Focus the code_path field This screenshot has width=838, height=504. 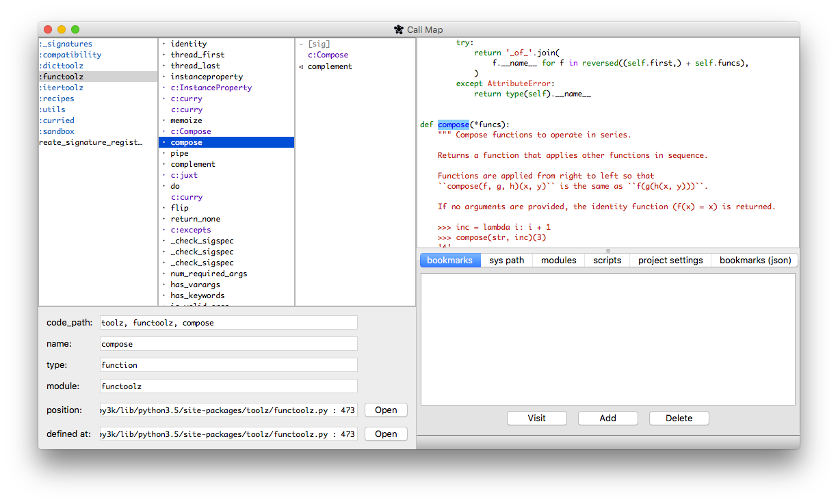click(228, 323)
